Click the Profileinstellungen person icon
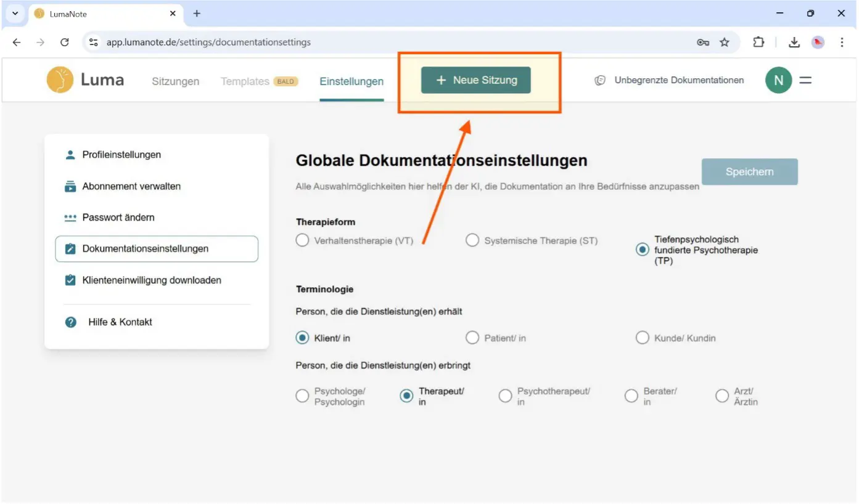This screenshot has width=859, height=504. pyautogui.click(x=70, y=155)
